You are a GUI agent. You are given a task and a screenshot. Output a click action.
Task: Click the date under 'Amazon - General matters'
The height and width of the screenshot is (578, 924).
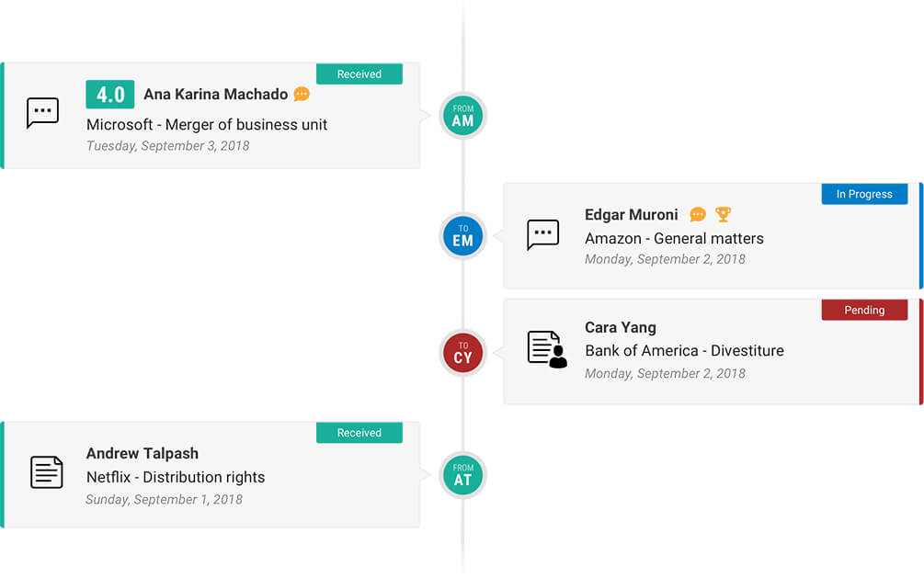tap(665, 259)
